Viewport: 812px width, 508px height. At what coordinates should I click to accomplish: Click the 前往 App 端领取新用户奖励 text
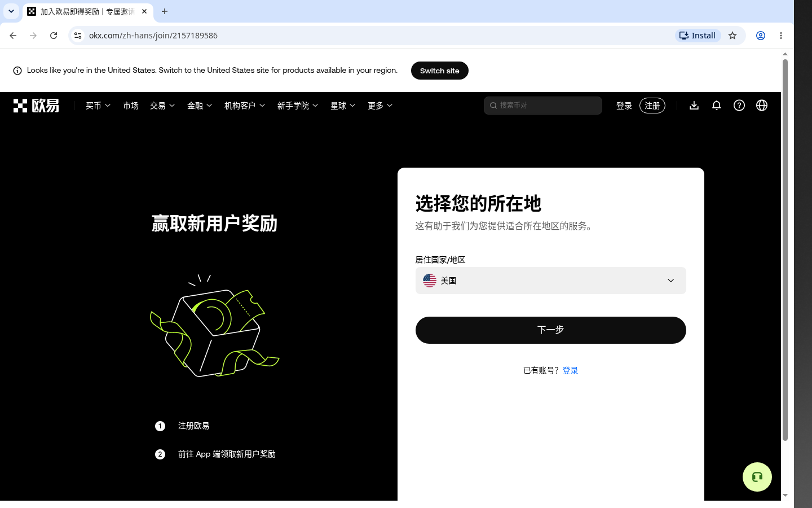(x=227, y=454)
